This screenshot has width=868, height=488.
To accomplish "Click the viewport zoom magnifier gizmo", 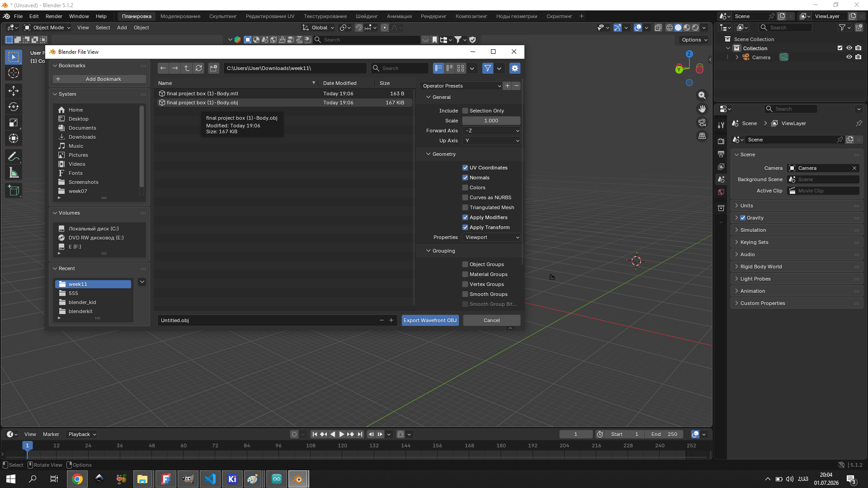I will tap(702, 95).
